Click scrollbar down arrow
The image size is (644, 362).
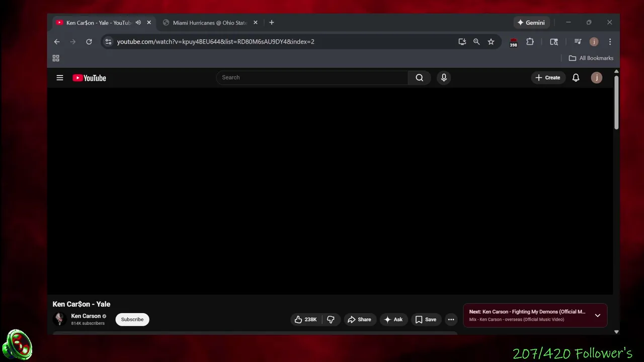[x=616, y=332]
